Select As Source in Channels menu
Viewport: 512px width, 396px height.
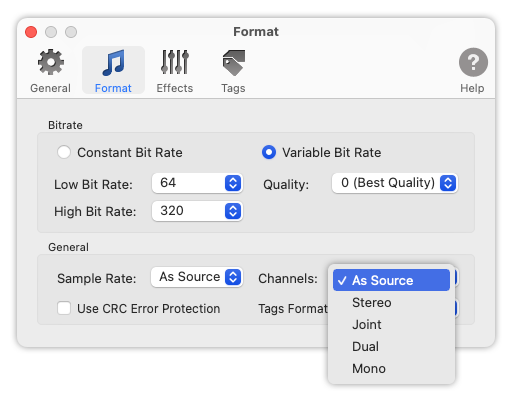pos(391,280)
